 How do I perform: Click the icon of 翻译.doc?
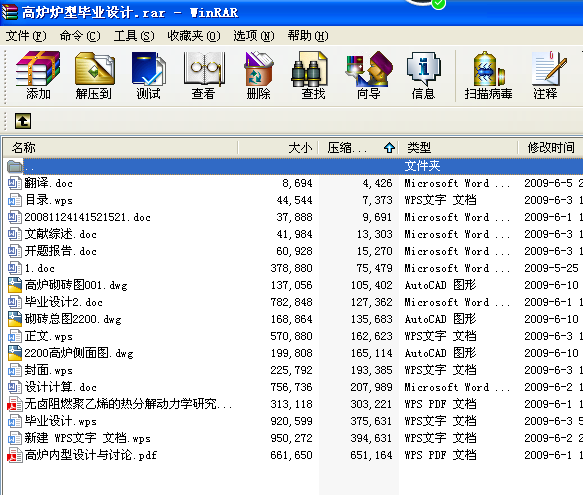point(15,183)
